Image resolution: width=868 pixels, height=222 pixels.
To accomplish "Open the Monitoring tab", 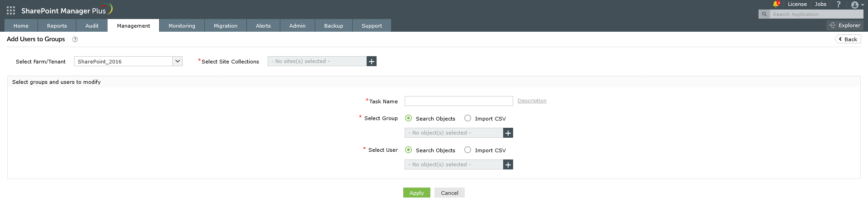I will coord(182,25).
